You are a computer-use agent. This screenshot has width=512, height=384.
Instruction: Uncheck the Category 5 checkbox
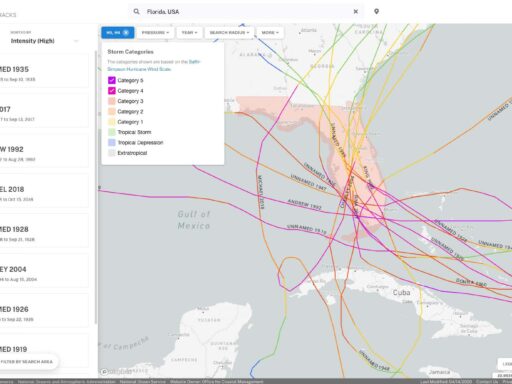coord(112,80)
